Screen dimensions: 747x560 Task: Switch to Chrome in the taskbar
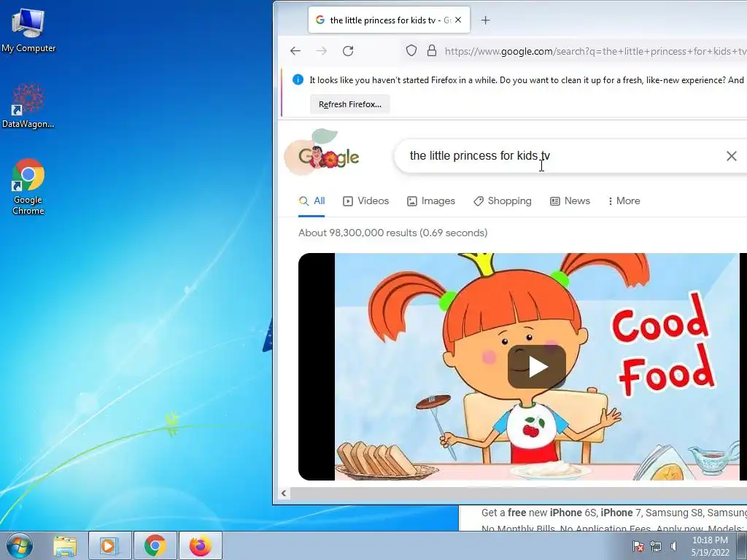(x=155, y=545)
